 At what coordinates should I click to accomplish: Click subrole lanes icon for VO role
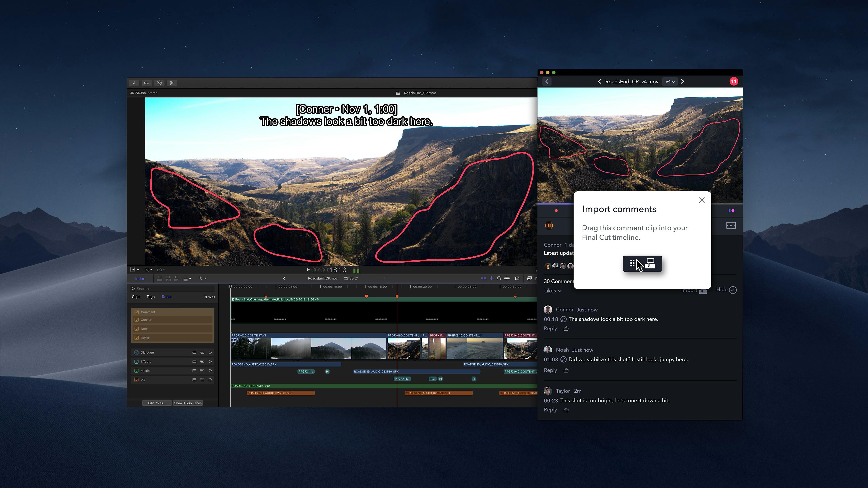(x=202, y=379)
